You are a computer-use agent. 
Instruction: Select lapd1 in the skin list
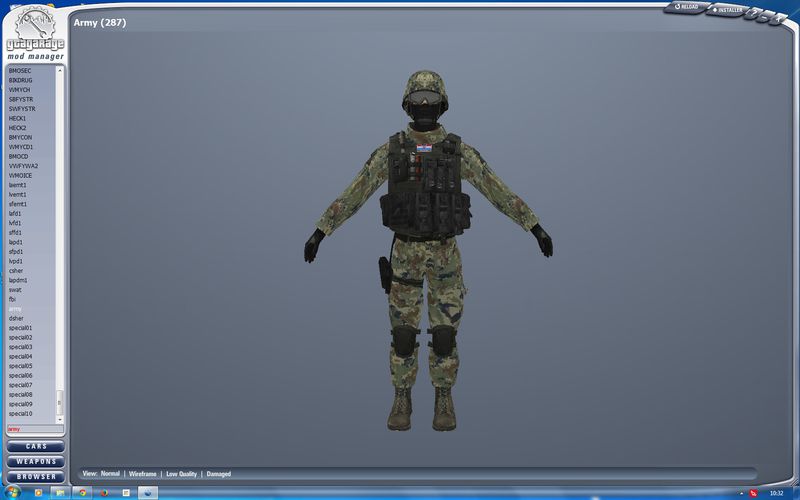coord(16,242)
